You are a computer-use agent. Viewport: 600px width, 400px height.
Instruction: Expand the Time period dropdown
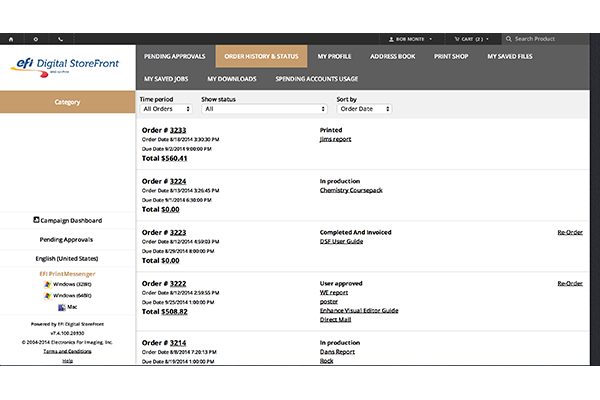(x=165, y=109)
